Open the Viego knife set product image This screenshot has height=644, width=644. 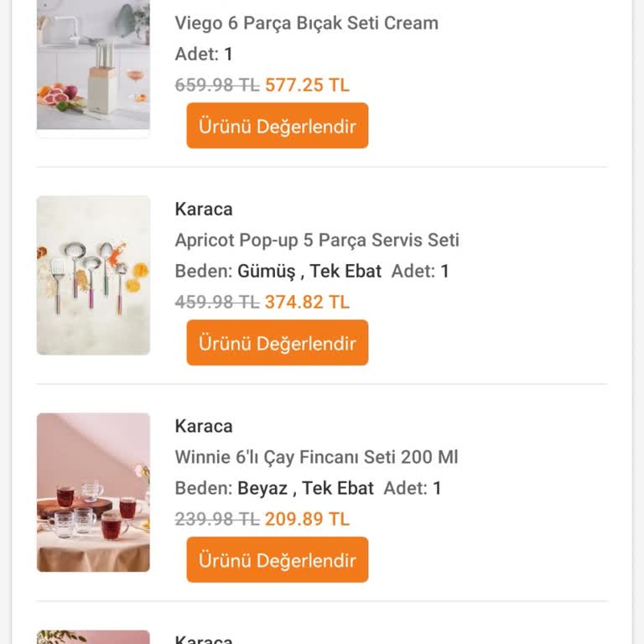tap(93, 65)
